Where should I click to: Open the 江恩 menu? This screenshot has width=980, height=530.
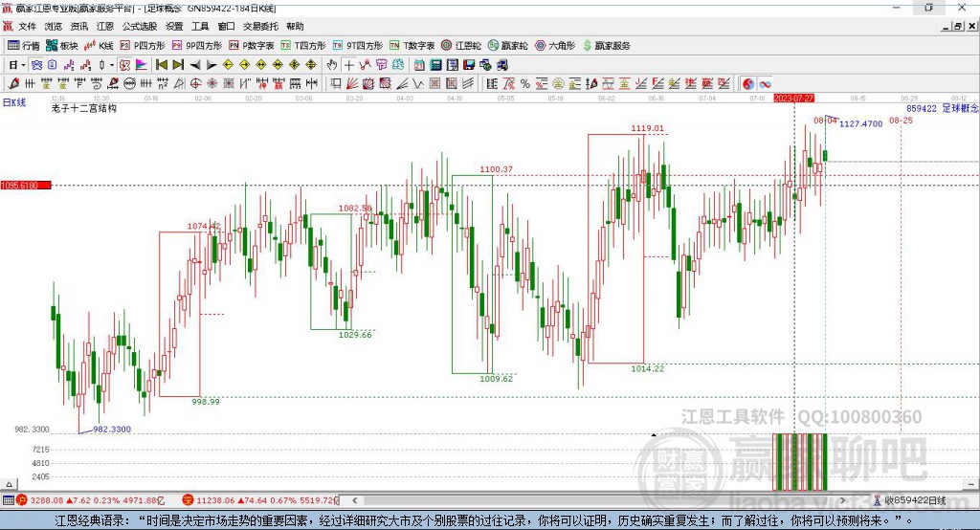(x=105, y=27)
